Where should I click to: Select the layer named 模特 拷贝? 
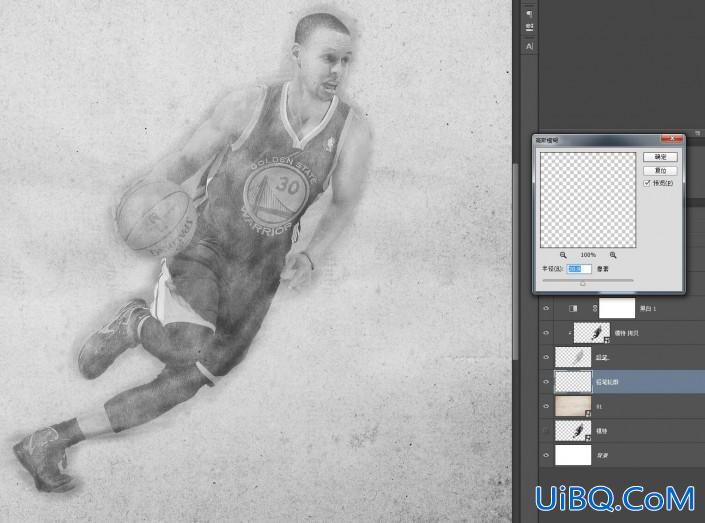[626, 333]
